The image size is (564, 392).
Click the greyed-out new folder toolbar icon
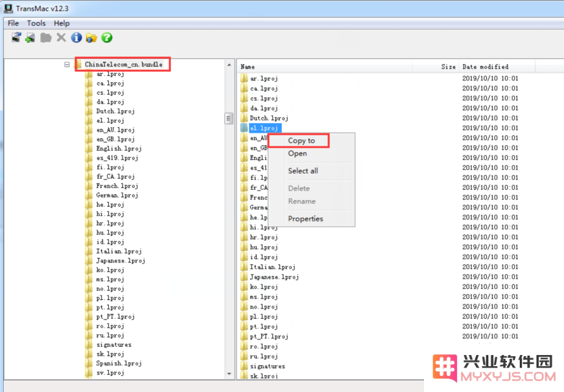pyautogui.click(x=45, y=38)
